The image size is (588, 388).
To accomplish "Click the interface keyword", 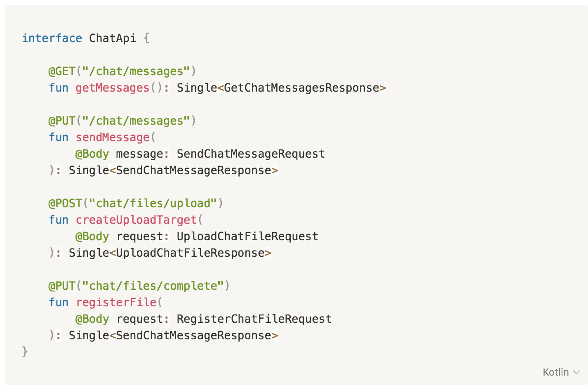I will tap(52, 38).
